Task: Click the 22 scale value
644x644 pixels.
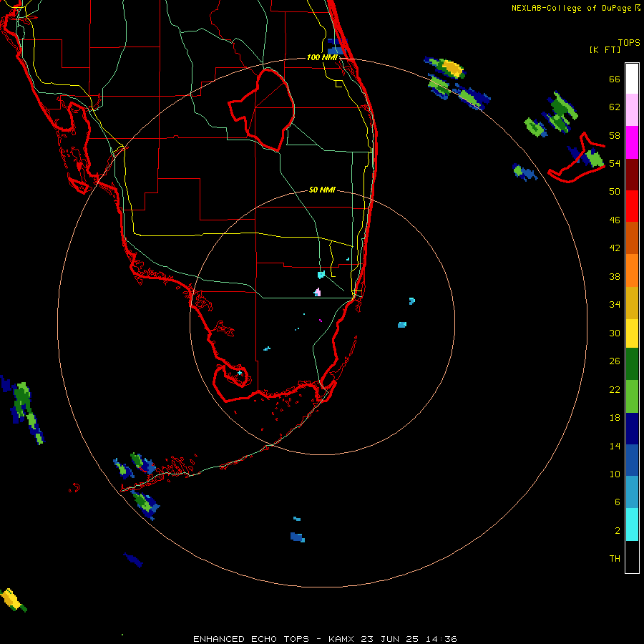Action: point(615,390)
